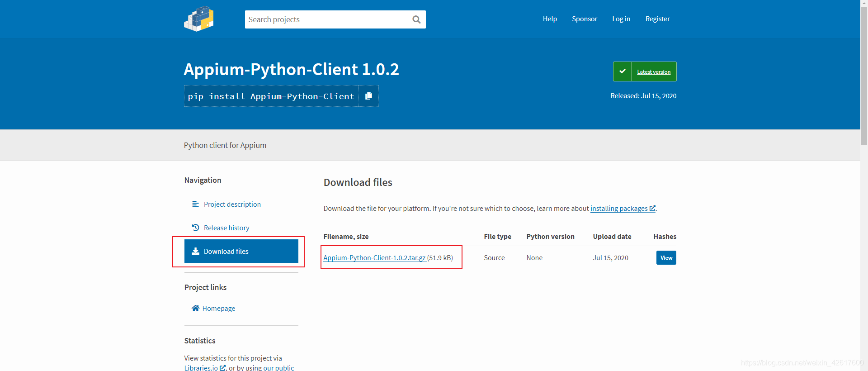Open Libraries.io statistics link

[x=201, y=368]
